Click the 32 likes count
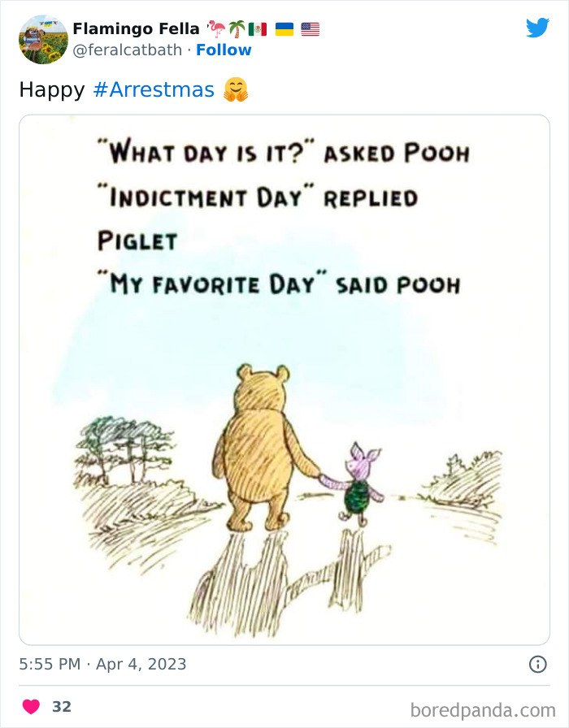 [62, 707]
